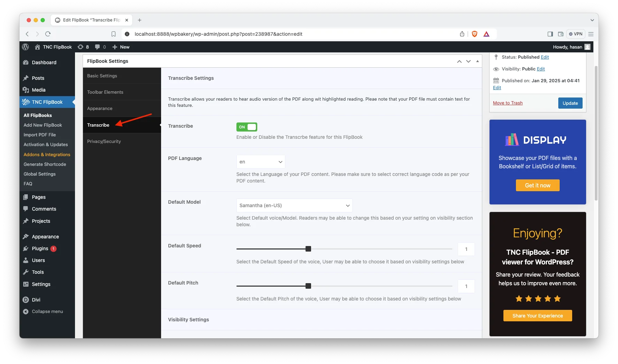This screenshot has width=618, height=364.
Task: Collapse the WordPress admin menu
Action: pyautogui.click(x=47, y=312)
